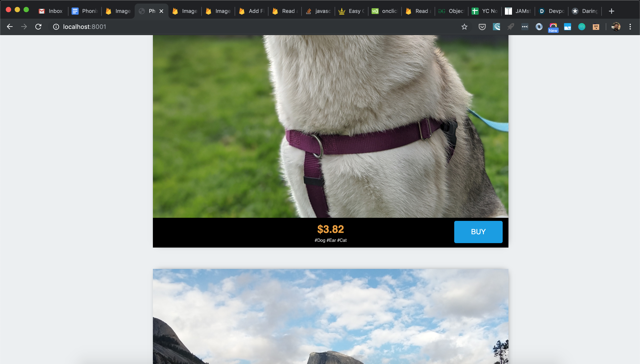Click the user profile avatar
This screenshot has width=640, height=364.
[616, 27]
